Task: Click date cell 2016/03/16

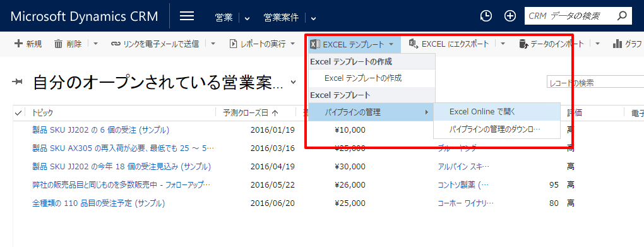Action: pos(273,148)
